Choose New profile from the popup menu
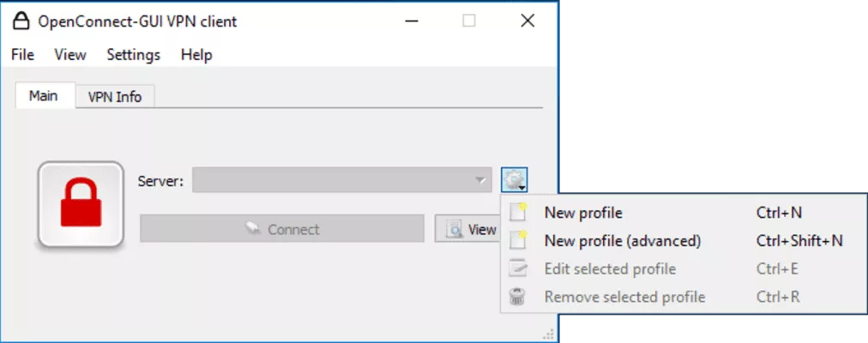 583,213
